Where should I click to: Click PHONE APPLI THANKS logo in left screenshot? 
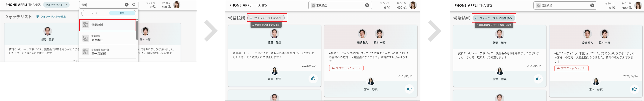(x=23, y=5)
